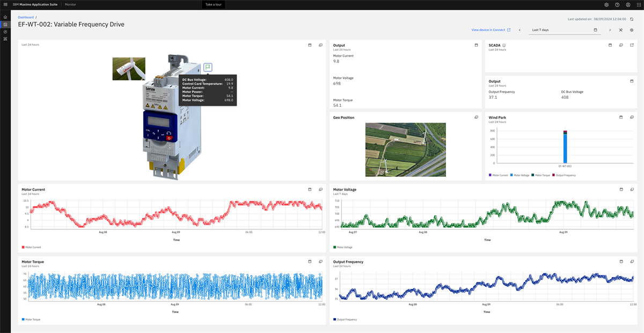Toggle Wind Park Motor Voltage legend
The width and height of the screenshot is (644, 333).
(x=520, y=175)
